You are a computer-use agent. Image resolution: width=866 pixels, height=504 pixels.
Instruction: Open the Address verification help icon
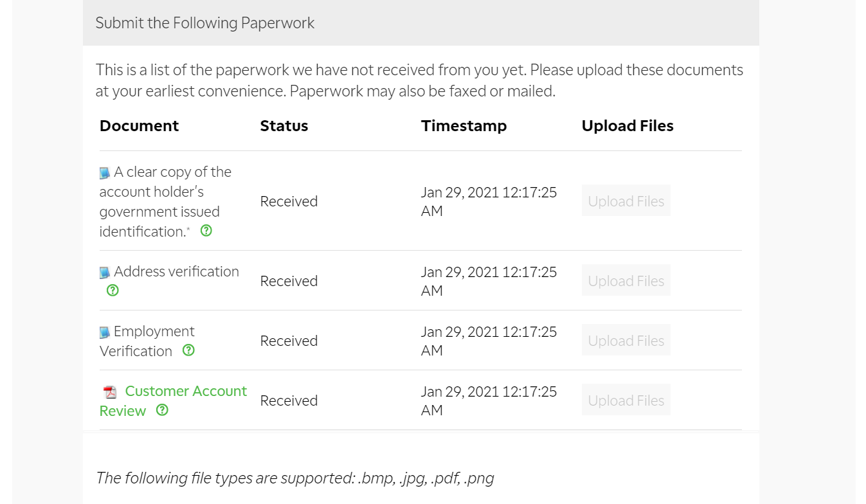click(113, 291)
